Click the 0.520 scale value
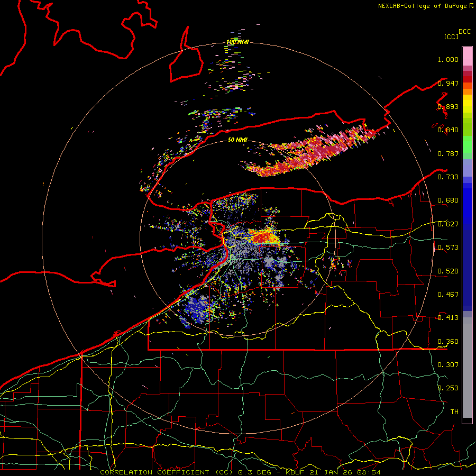Viewport: 476px width, 476px height. (x=448, y=271)
